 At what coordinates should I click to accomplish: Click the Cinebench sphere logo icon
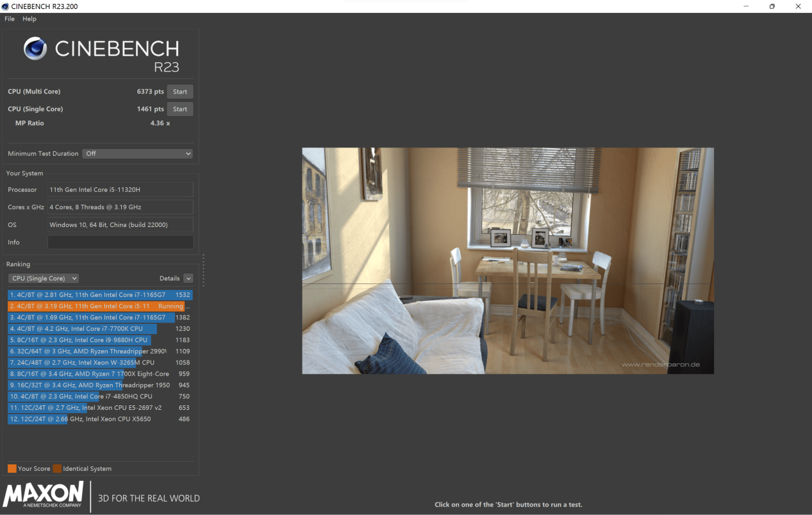(35, 49)
